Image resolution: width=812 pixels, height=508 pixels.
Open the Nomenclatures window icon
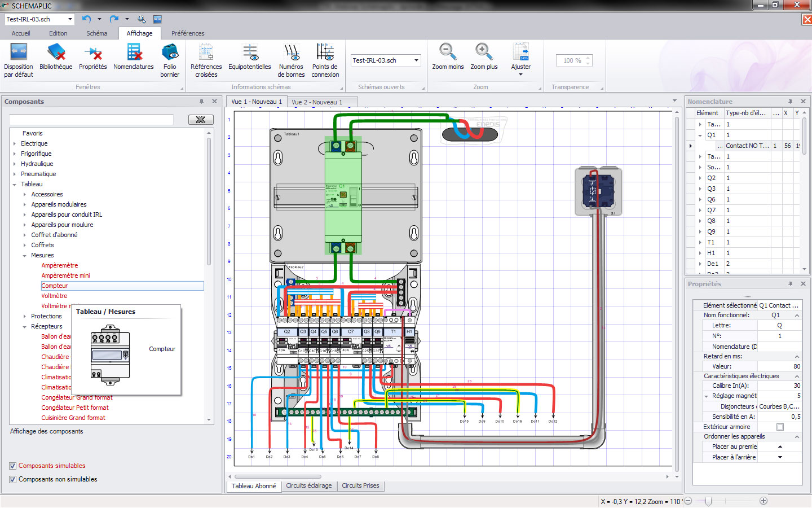point(134,54)
